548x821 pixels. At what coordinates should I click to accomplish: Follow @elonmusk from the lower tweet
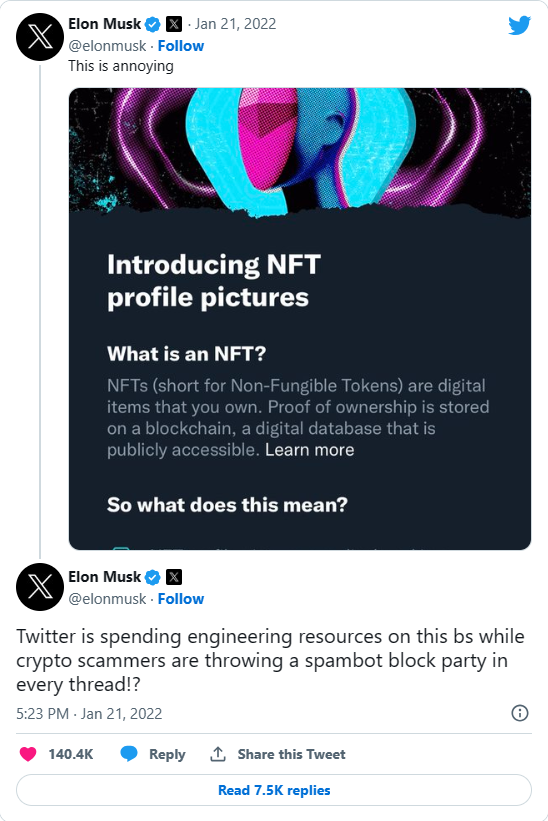[x=181, y=599]
